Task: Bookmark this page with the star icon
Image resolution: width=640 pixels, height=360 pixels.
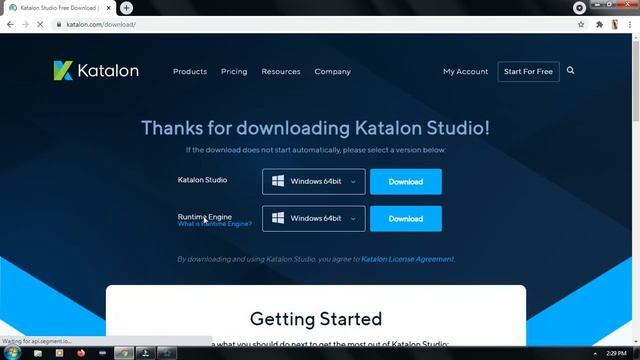Action: (581, 24)
